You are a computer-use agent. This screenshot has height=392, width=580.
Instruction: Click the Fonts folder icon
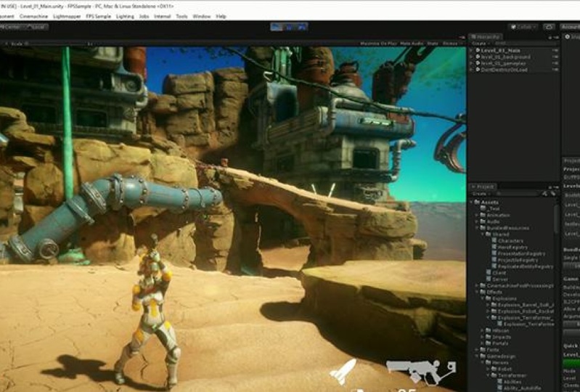[483, 349]
